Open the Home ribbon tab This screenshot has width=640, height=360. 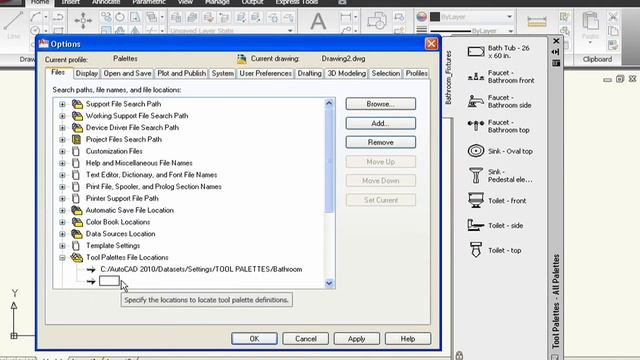pyautogui.click(x=40, y=2)
